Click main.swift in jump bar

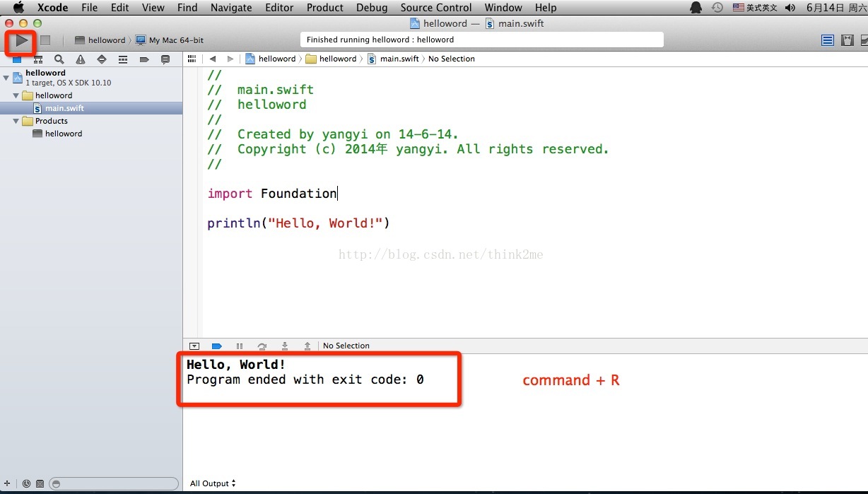click(393, 59)
